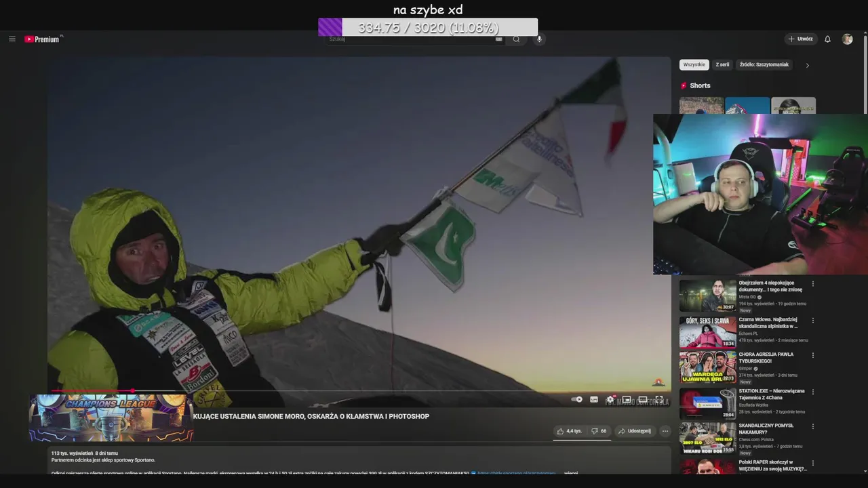Click the 334.75 / 3020 donation goal bar
This screenshot has width=868, height=488.
(428, 27)
